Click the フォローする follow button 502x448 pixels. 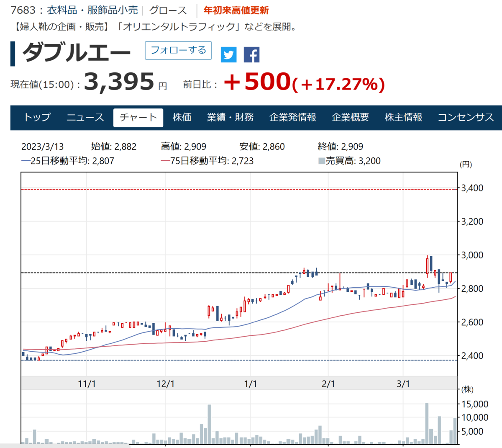pyautogui.click(x=178, y=50)
